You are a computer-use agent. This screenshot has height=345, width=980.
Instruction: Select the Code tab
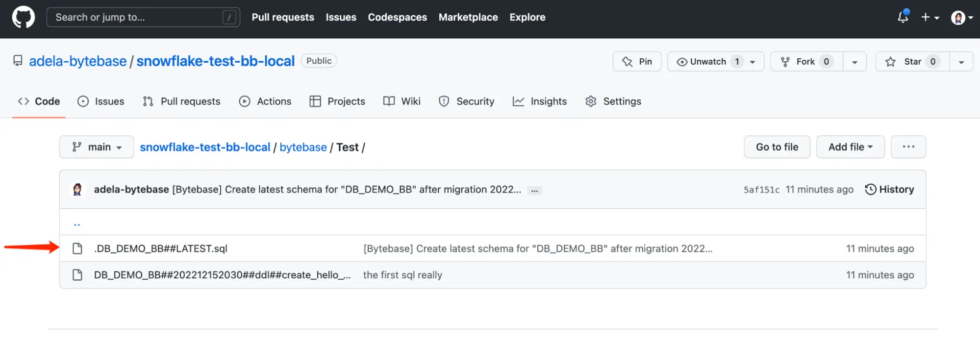point(39,101)
